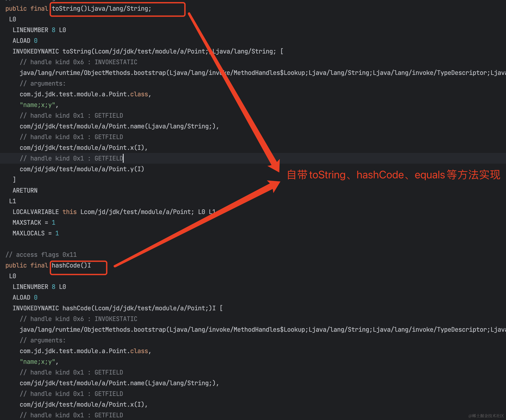506x420 pixels.
Task: Click the first com.jd.jdk.test.module.a.Point.class argument
Action: [85, 94]
